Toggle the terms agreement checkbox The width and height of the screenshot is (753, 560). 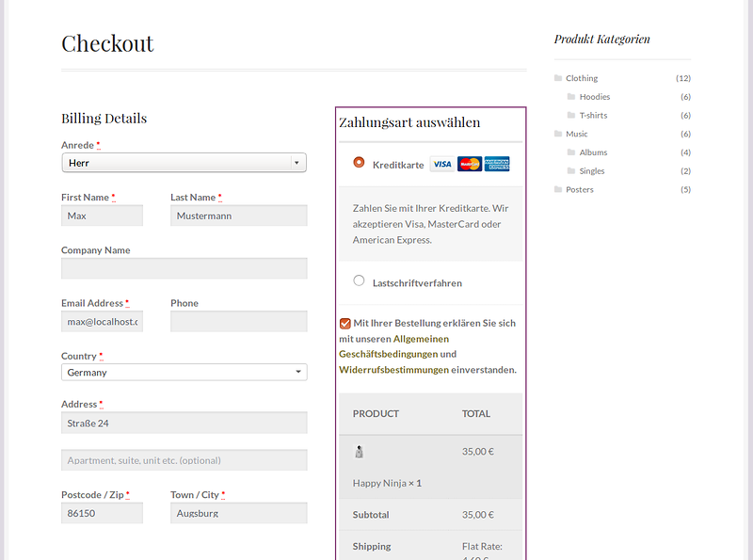[345, 323]
